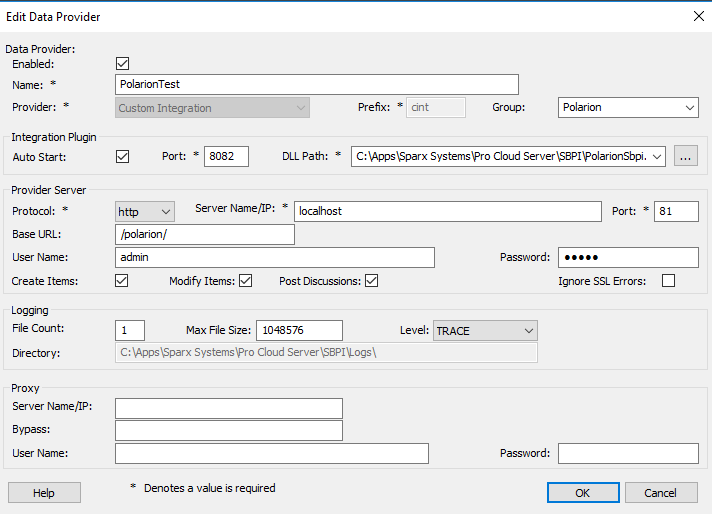Click the Max File Size field 1048576
712x514 pixels.
(x=299, y=330)
